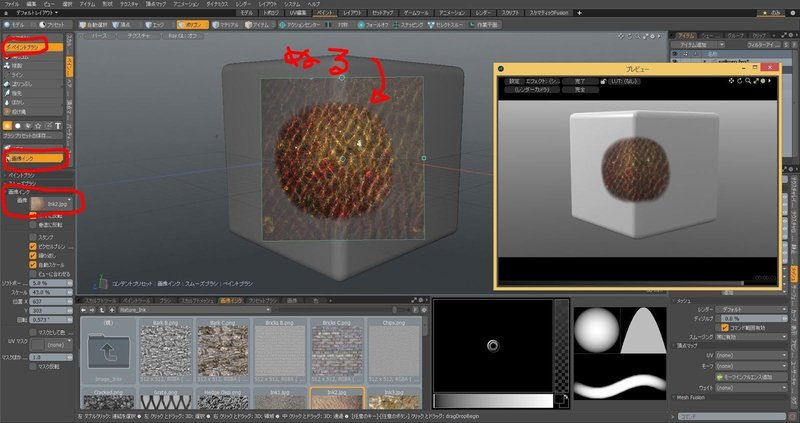Open the スムージング dropdown in mesh properties

click(751, 337)
